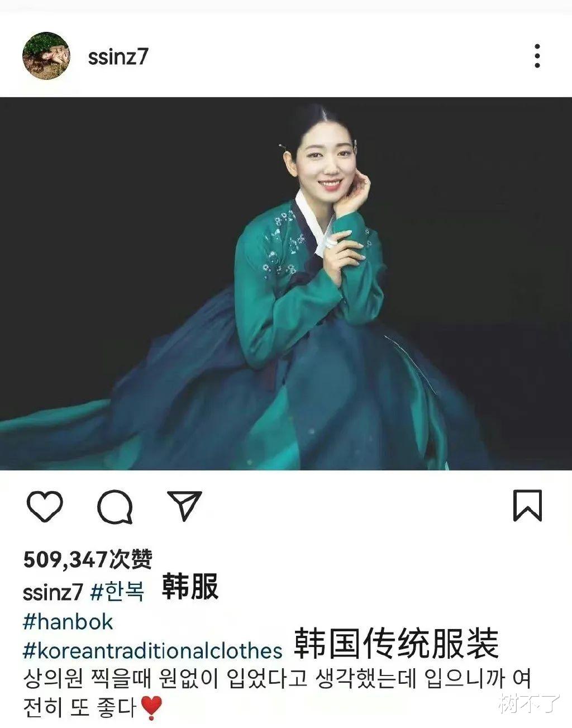Click the ssinz7 username in header
This screenshot has width=572, height=728.
[x=117, y=56]
